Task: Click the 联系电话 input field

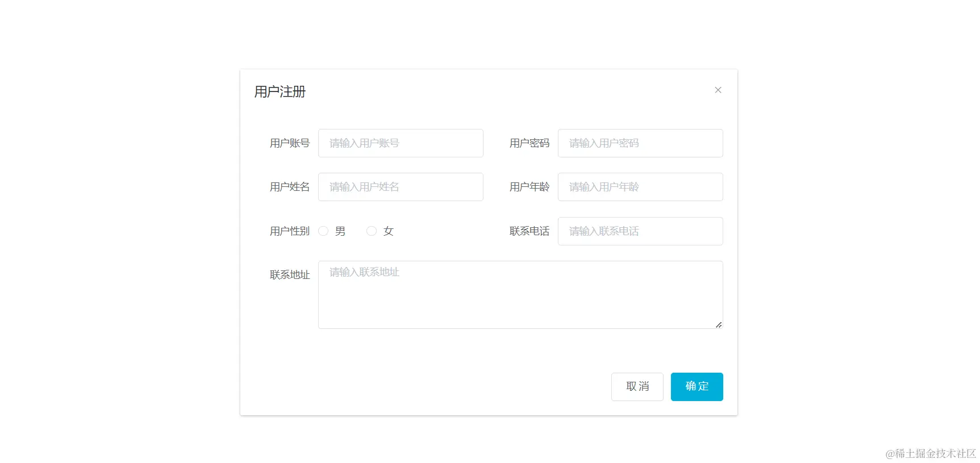Action: (x=640, y=231)
